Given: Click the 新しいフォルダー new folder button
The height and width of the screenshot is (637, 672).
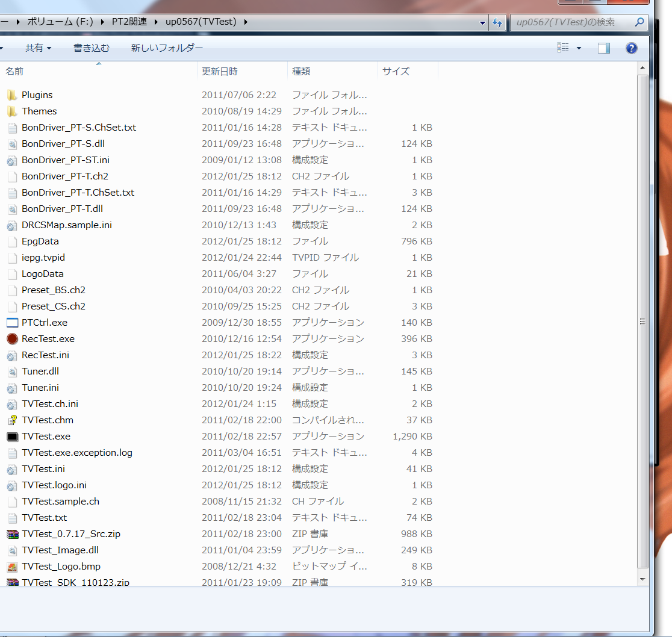Looking at the screenshot, I should click(x=167, y=48).
